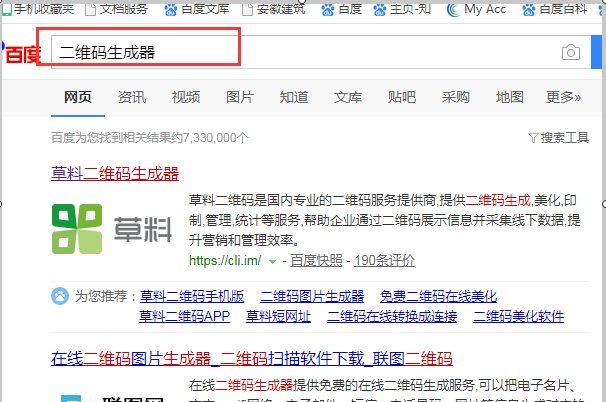This screenshot has width=606, height=402.
Task: Expand the 更多» tab list
Action: click(x=563, y=97)
